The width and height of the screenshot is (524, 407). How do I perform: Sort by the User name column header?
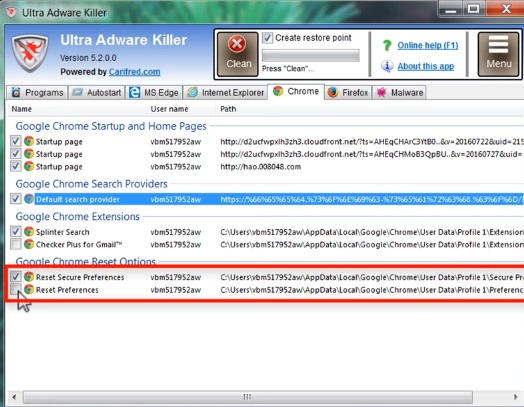[x=181, y=109]
